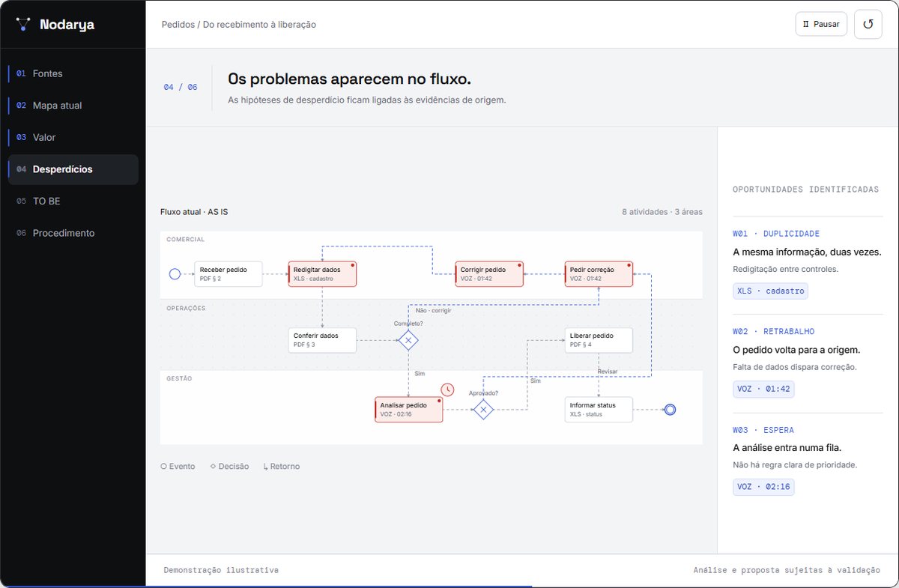Click the COMERCIAL lane label
This screenshot has height=588, width=899.
[185, 240]
